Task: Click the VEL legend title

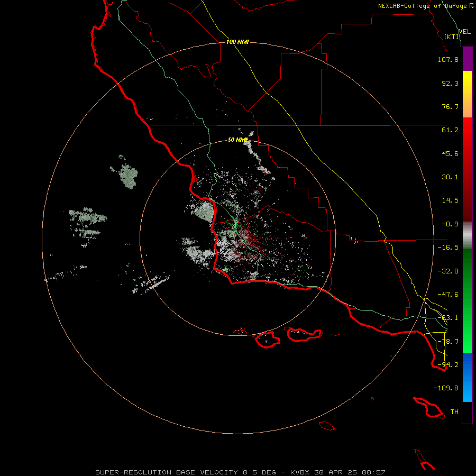Action: pos(464,32)
